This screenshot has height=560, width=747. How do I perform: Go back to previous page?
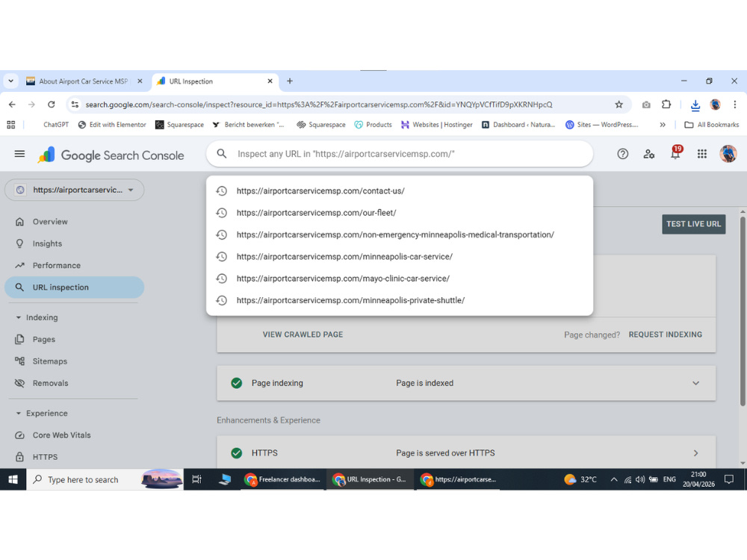[x=13, y=105]
